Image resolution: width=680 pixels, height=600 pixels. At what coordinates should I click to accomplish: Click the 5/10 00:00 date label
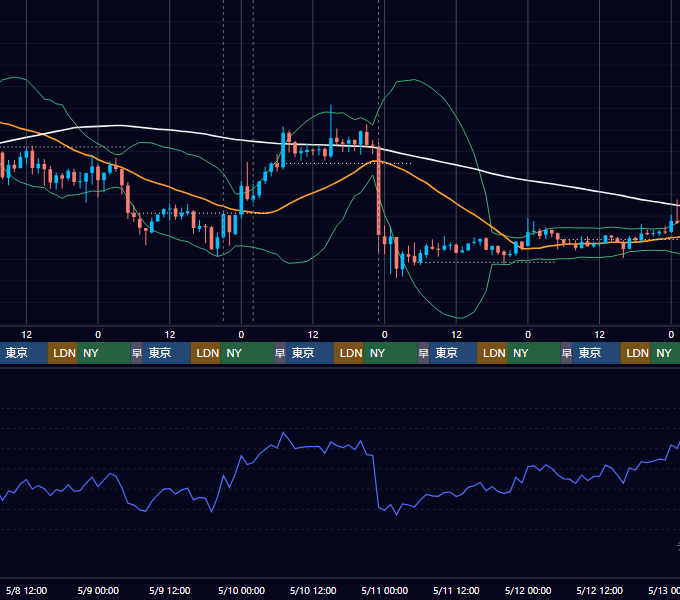[241, 590]
